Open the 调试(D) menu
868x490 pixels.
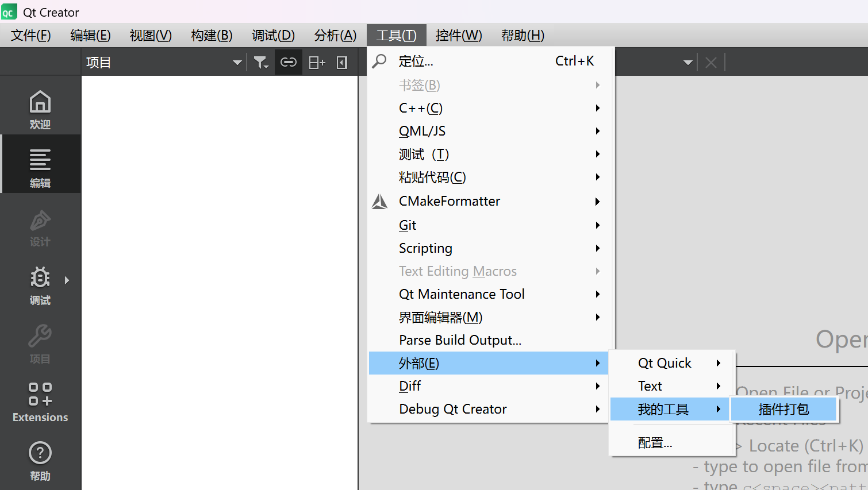(x=273, y=35)
